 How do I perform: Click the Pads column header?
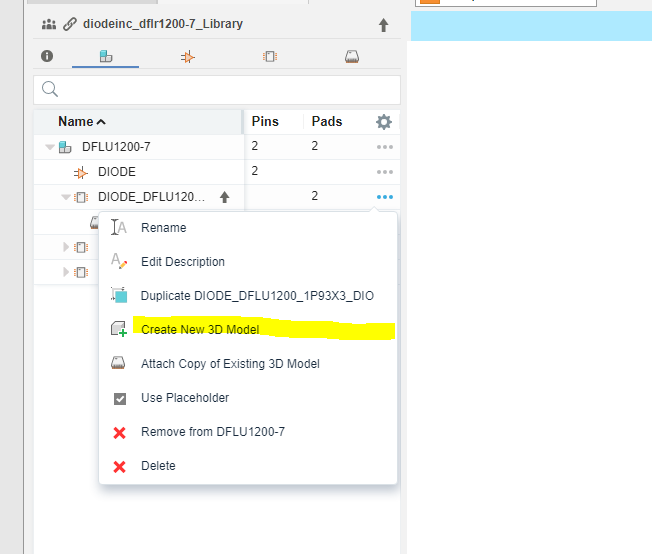pos(327,121)
